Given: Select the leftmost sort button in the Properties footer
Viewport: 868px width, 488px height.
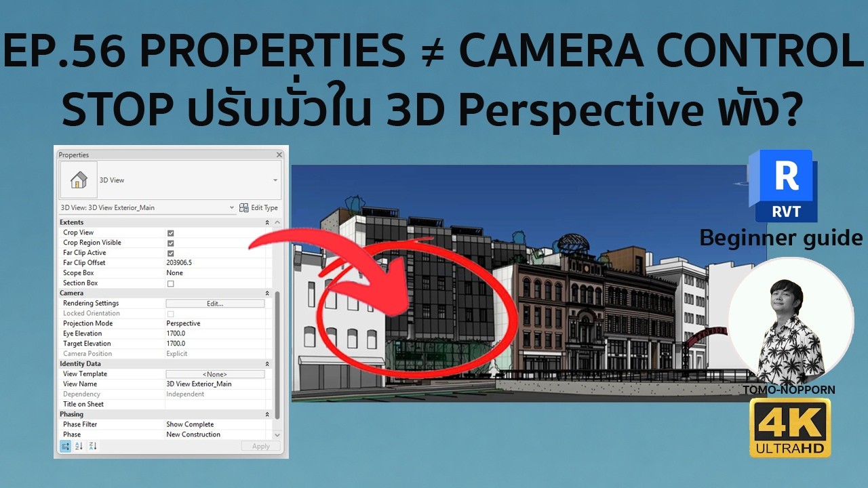Looking at the screenshot, I should [x=65, y=446].
